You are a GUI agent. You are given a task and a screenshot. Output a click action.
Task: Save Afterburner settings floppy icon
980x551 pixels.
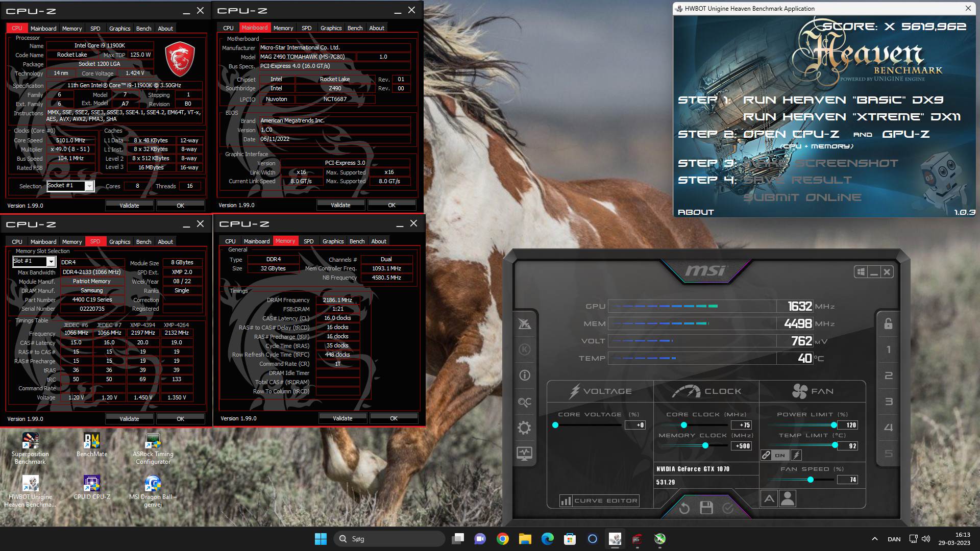pyautogui.click(x=706, y=508)
